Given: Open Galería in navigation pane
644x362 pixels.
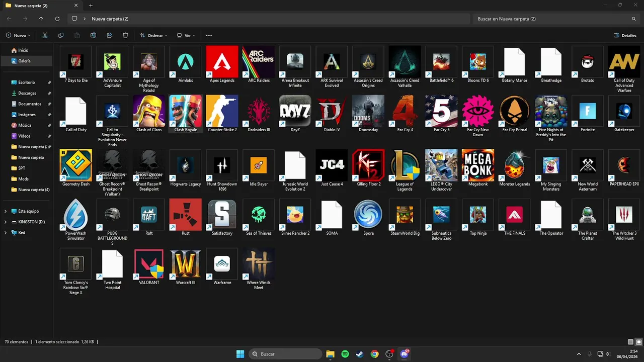Looking at the screenshot, I should click(24, 61).
